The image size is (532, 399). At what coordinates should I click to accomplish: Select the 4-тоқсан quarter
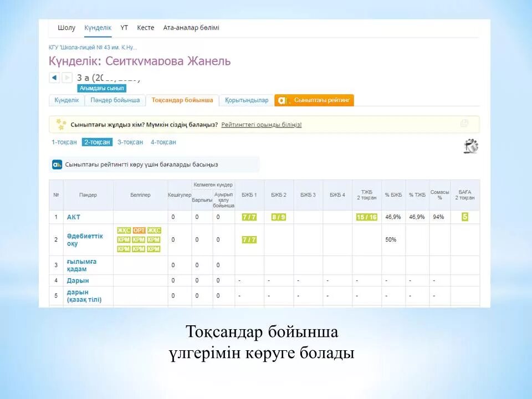pyautogui.click(x=163, y=142)
